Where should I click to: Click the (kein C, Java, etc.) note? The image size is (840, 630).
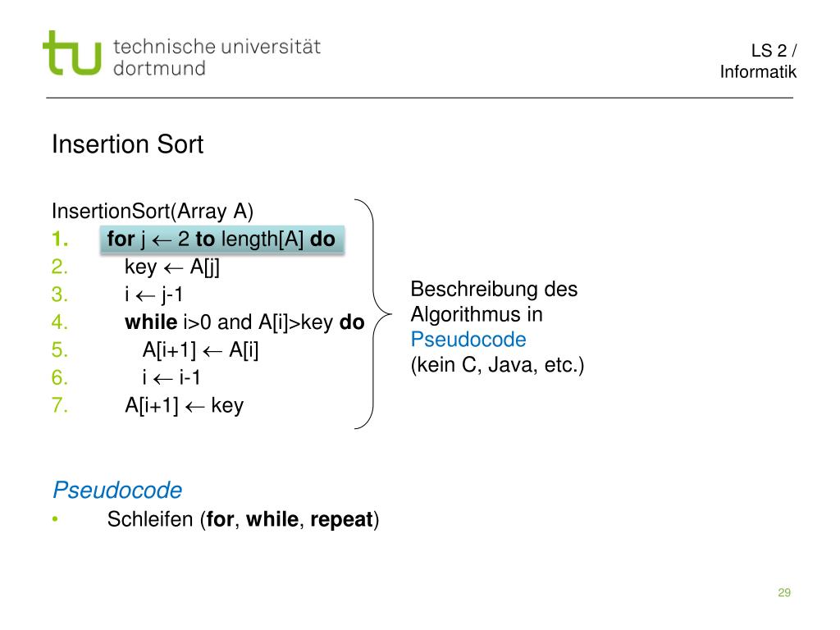497,365
